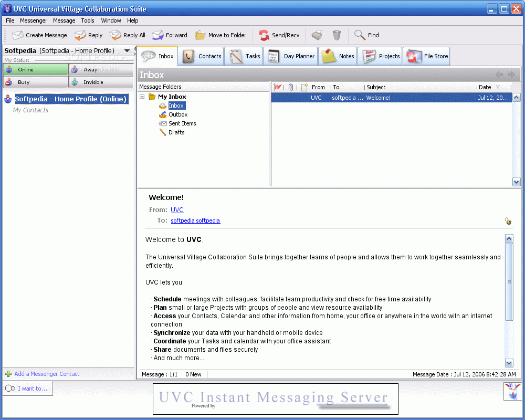
Task: Open the Help menu
Action: click(133, 20)
